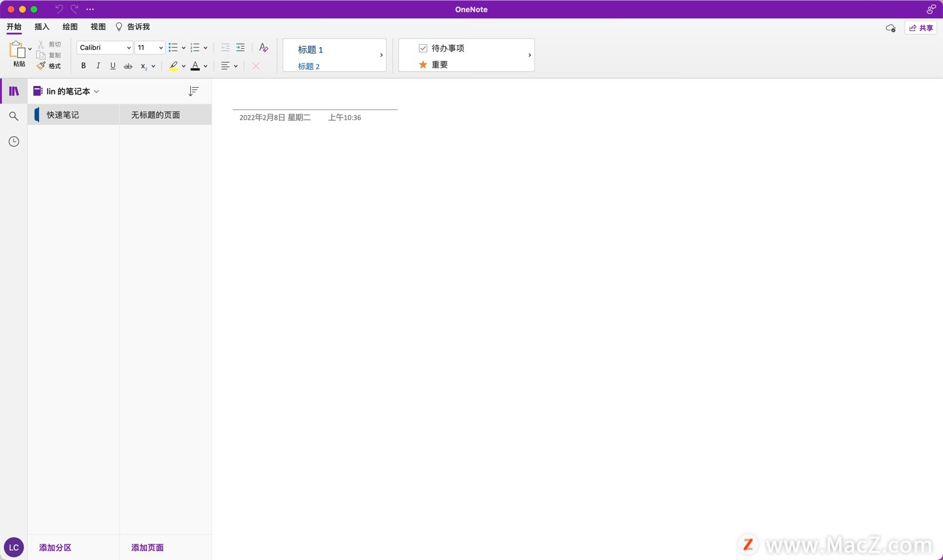Image resolution: width=943 pixels, height=560 pixels.
Task: Switch to the 视图 tab
Action: coord(98,27)
